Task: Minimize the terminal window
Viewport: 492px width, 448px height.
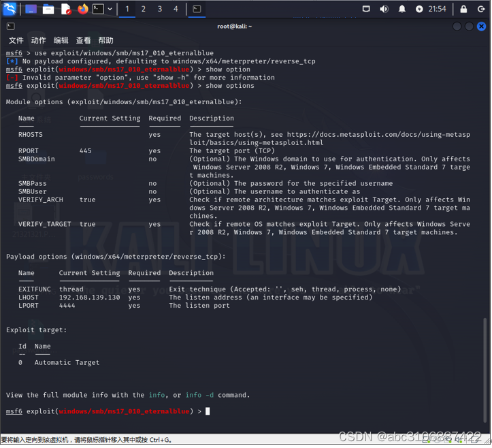Action: point(457,27)
